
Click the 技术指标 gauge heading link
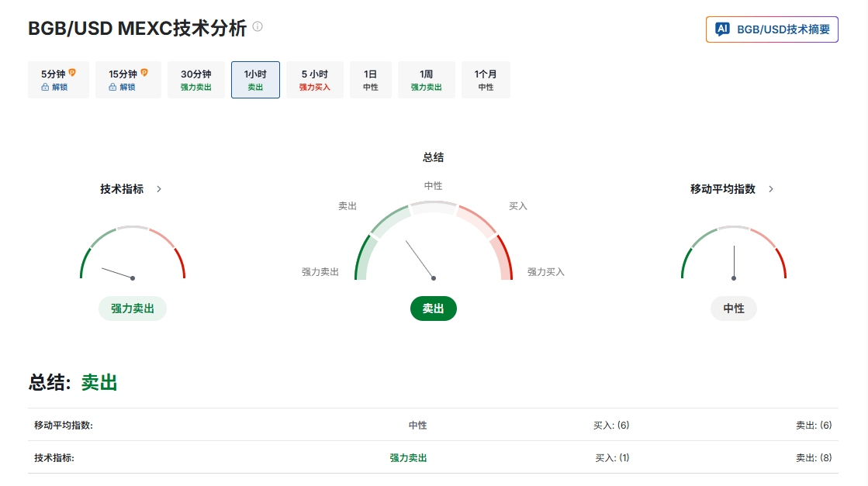pyautogui.click(x=122, y=189)
